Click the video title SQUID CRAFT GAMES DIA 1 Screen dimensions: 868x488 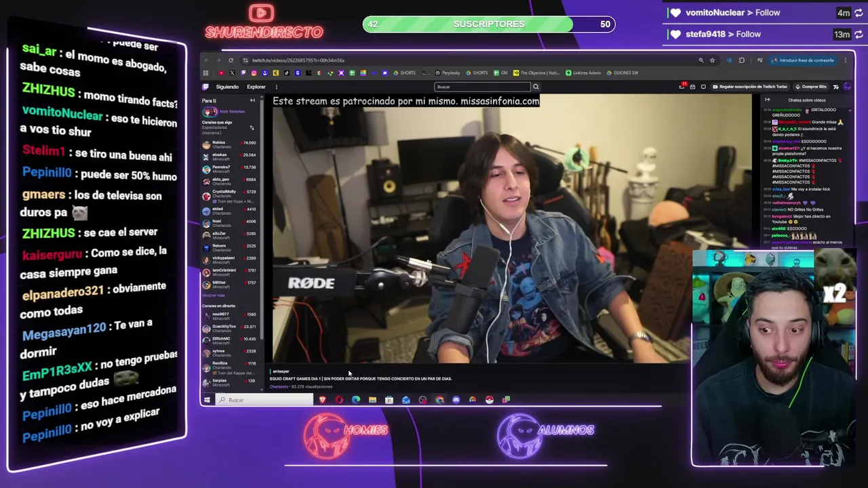point(361,379)
